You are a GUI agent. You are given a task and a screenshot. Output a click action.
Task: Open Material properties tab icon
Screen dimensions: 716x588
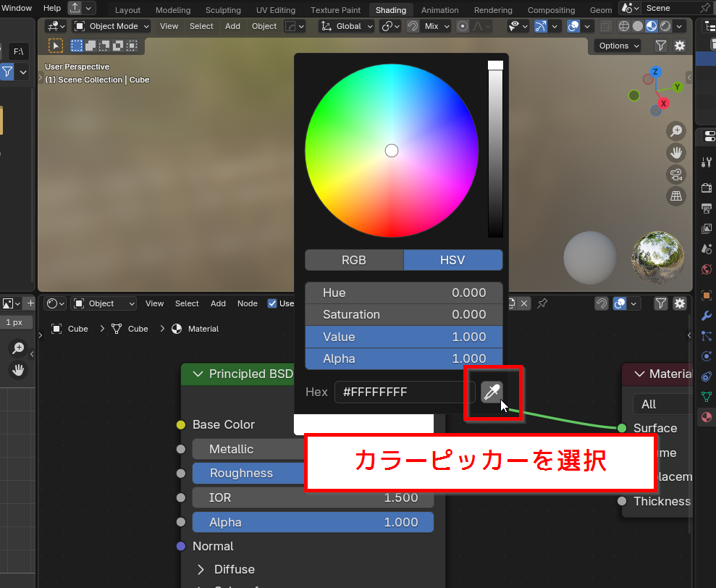706,417
